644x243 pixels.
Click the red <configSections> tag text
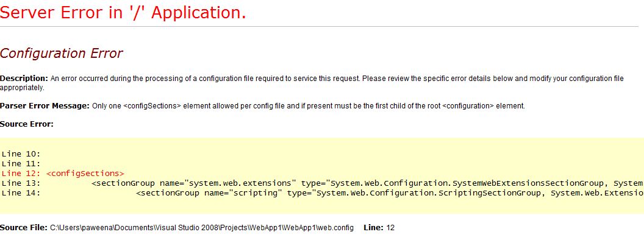point(85,173)
